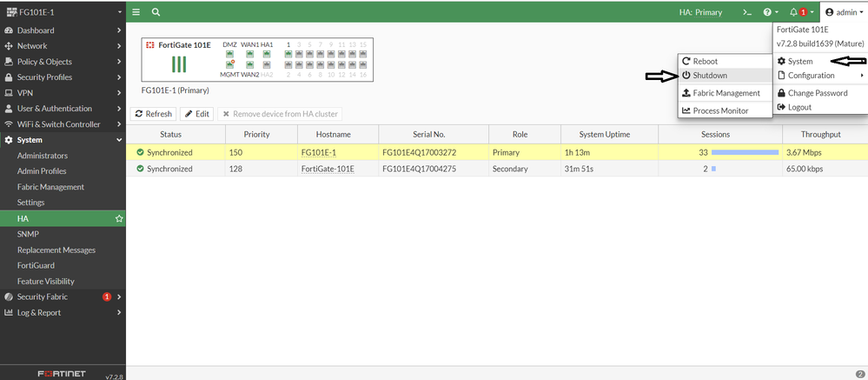
Task: Click the System gear icon in sidebar
Action: (9, 140)
